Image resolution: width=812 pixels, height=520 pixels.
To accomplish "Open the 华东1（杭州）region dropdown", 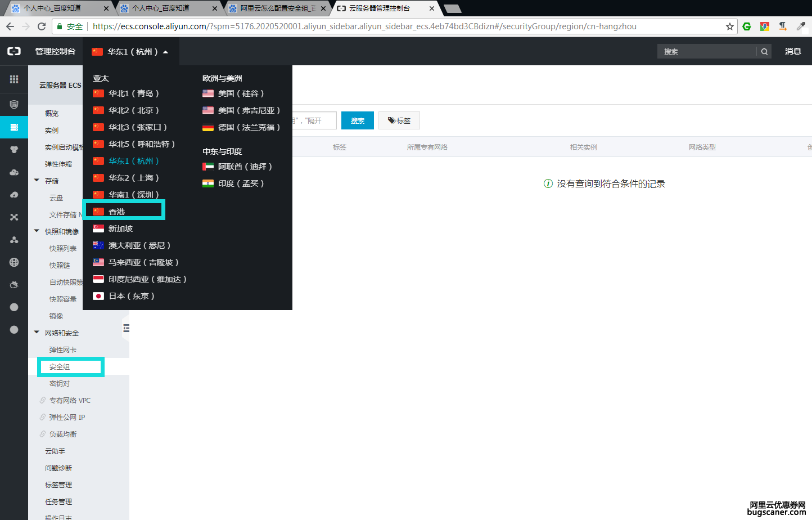I will pos(130,52).
